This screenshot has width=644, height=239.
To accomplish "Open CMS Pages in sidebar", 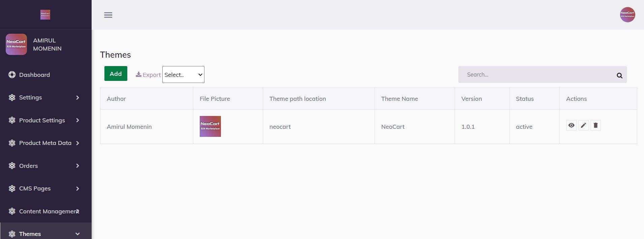I will point(35,188).
